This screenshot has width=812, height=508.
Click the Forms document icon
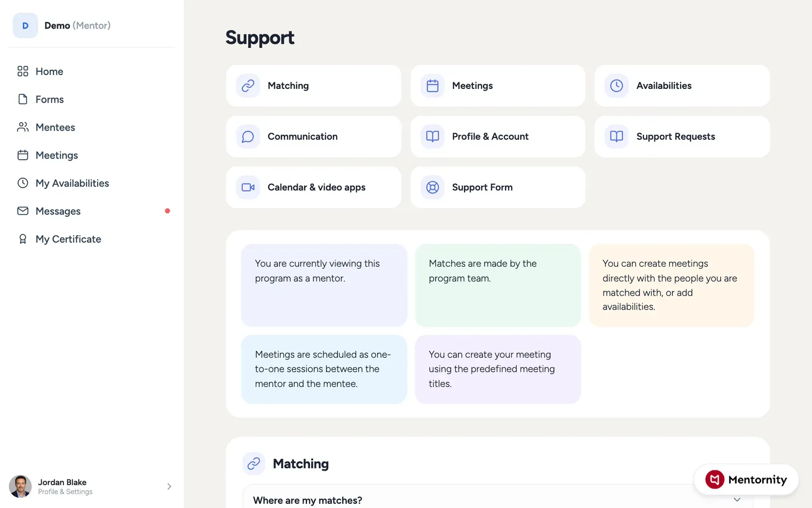23,99
